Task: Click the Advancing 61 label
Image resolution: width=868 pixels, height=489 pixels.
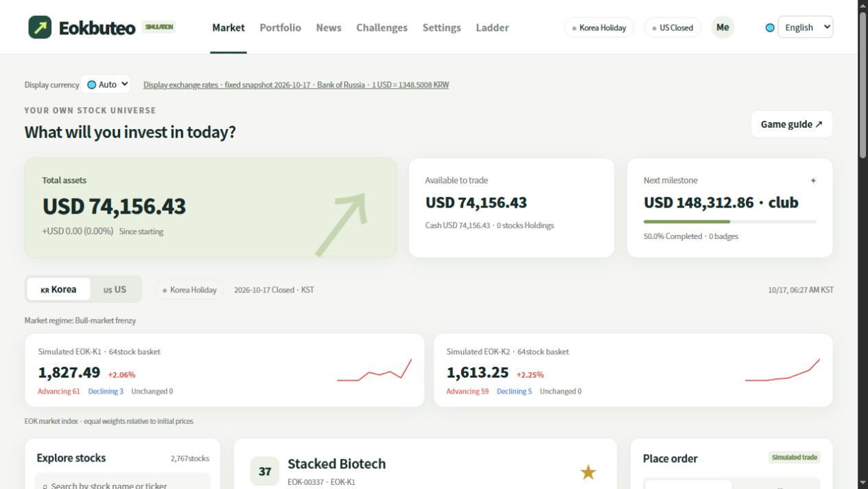Action: (59, 391)
